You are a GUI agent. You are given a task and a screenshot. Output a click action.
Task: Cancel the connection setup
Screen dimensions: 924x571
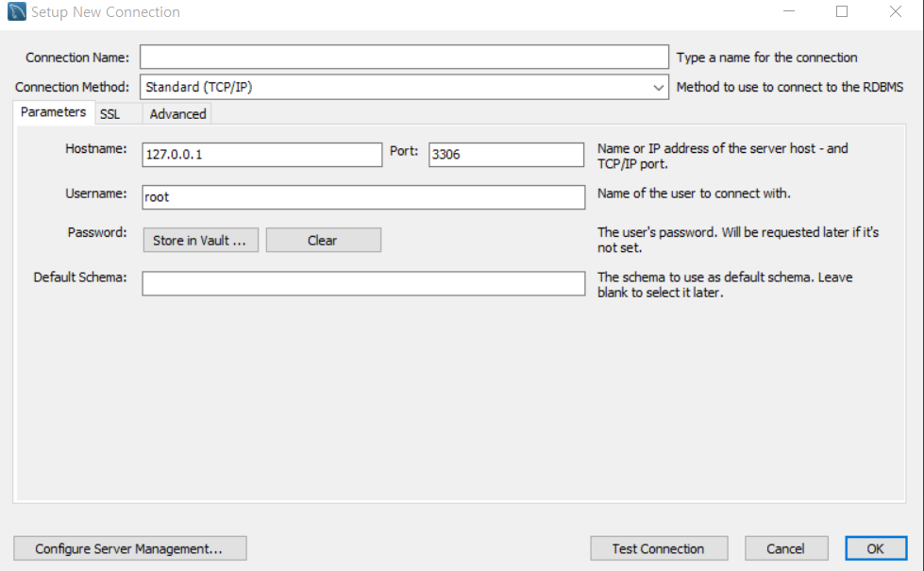click(x=786, y=547)
